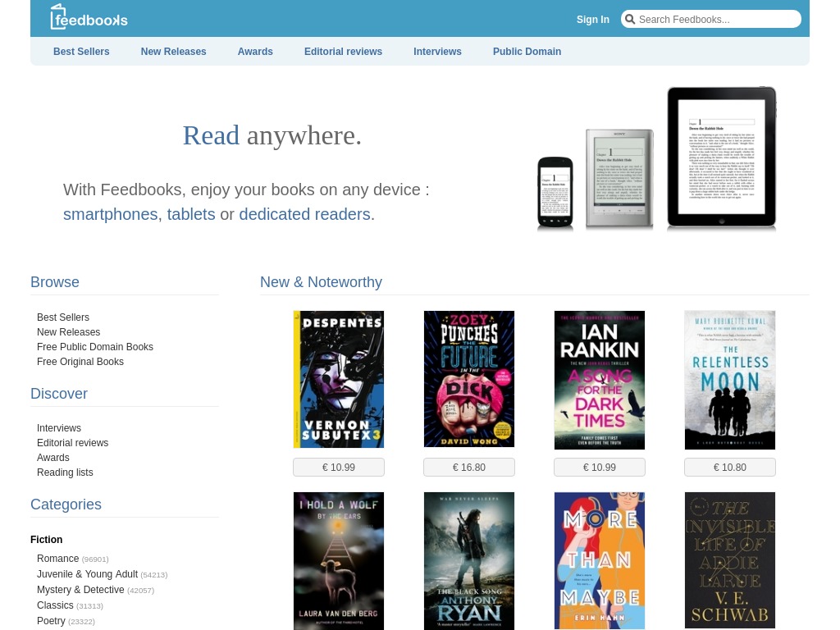Click the 'Read anywhere.' headline

coord(272,135)
